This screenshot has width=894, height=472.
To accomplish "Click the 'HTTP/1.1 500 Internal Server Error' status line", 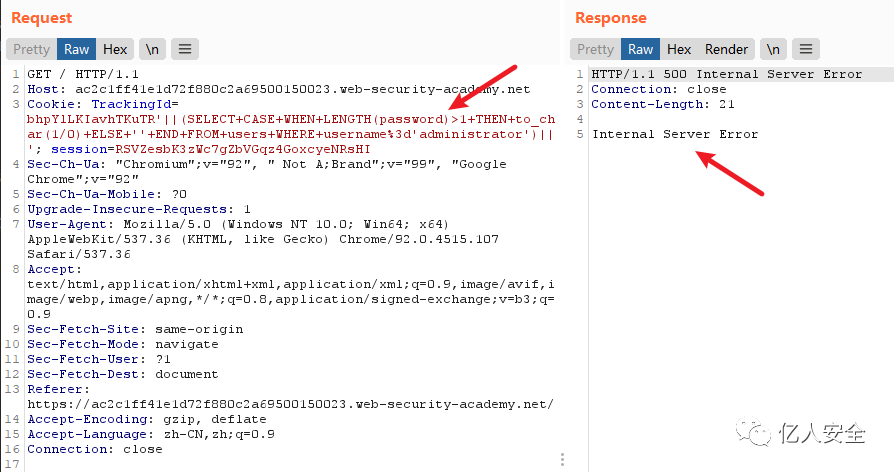I will [726, 74].
